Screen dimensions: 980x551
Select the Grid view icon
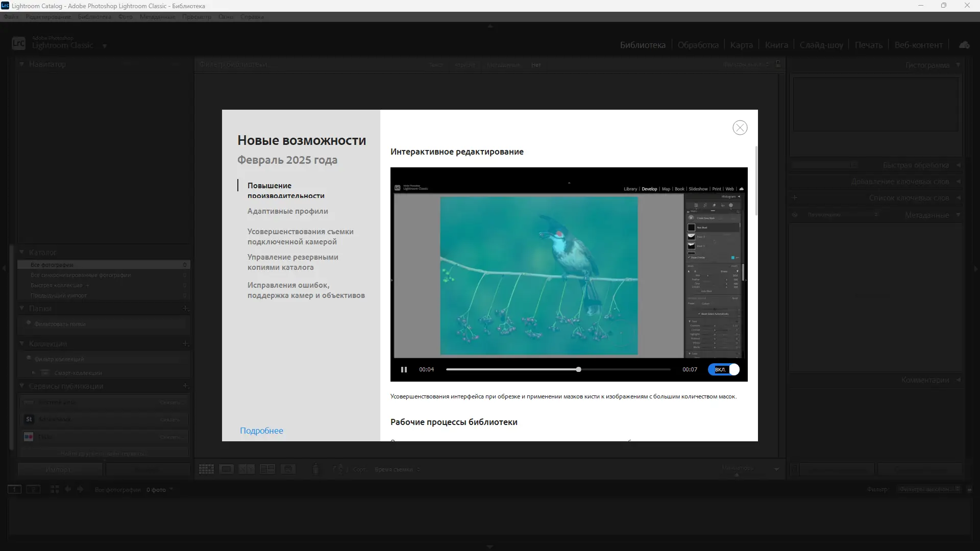[206, 469]
